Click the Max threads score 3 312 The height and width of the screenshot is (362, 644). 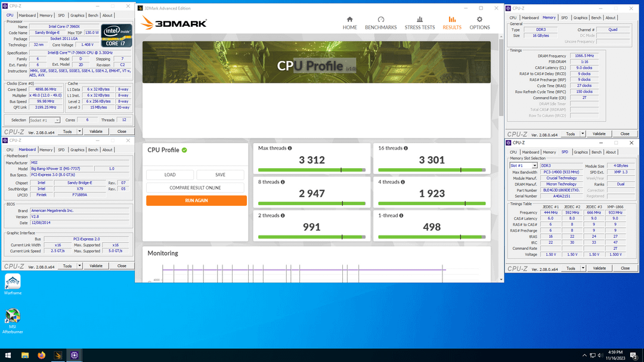click(312, 160)
